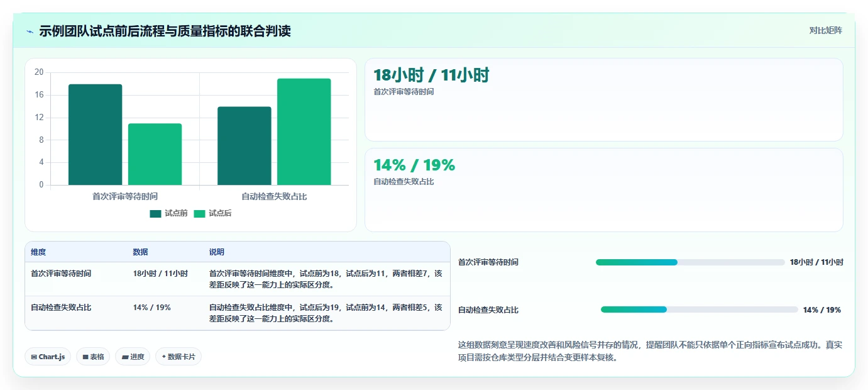Click the description mentioning 两者相差5
Screen dimensions: 868x390
[x=326, y=313]
